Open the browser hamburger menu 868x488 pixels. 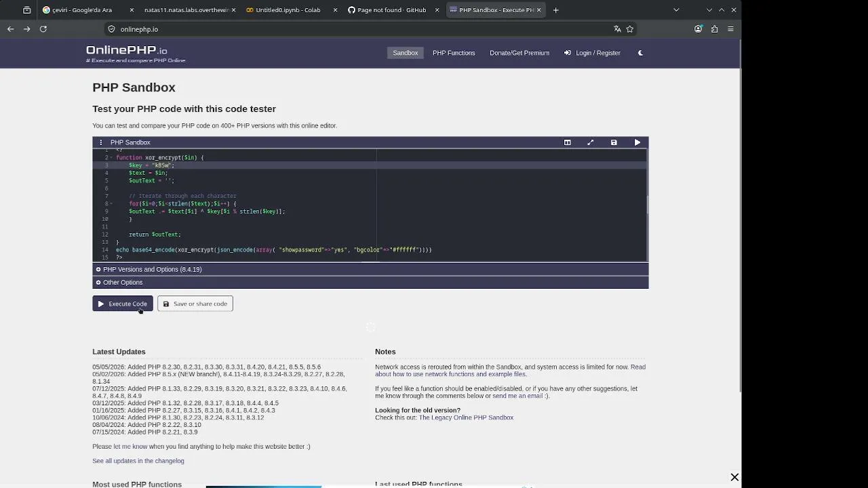click(x=730, y=29)
